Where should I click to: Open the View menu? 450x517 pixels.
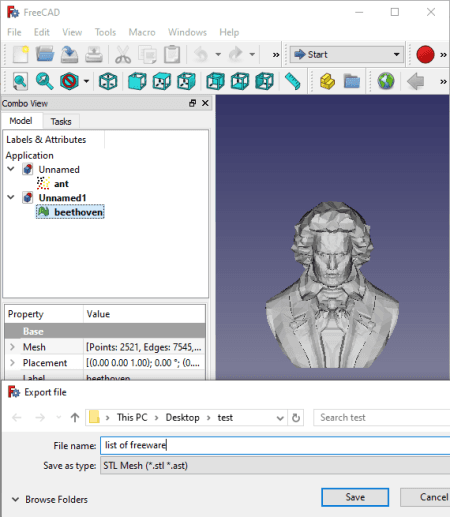(x=72, y=32)
